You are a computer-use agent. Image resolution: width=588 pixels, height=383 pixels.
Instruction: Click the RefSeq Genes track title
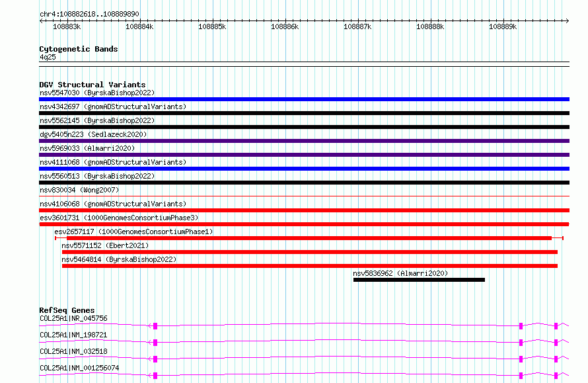[67, 310]
